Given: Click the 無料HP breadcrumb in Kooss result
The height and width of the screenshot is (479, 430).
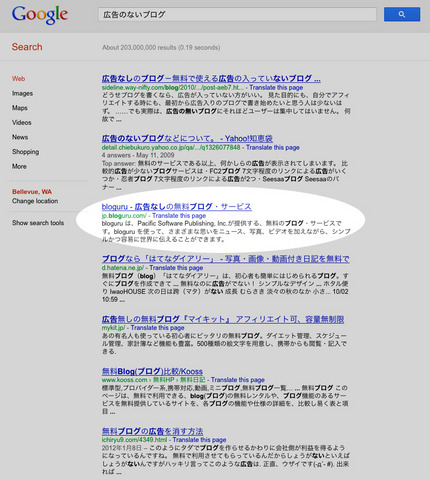Looking at the screenshot, I should (163, 380).
